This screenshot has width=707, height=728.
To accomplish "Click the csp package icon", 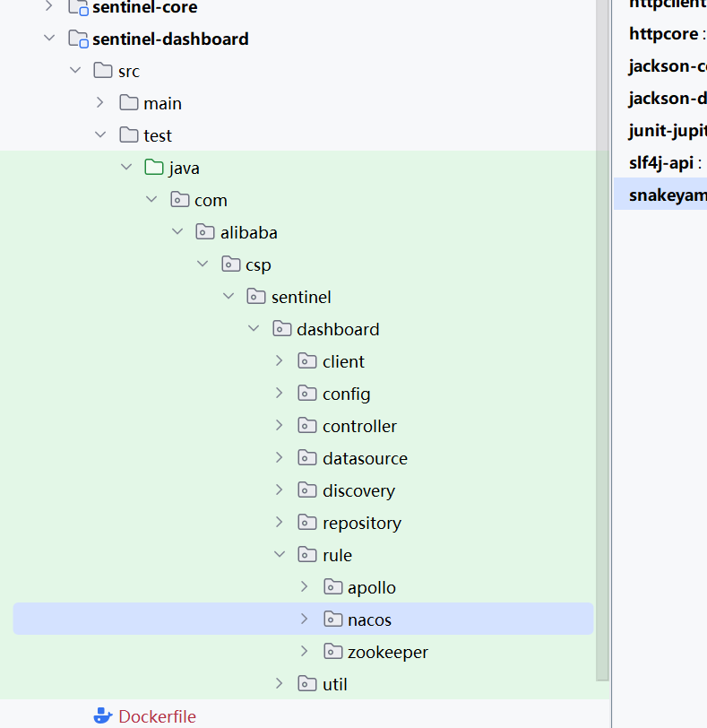I will coord(230,264).
